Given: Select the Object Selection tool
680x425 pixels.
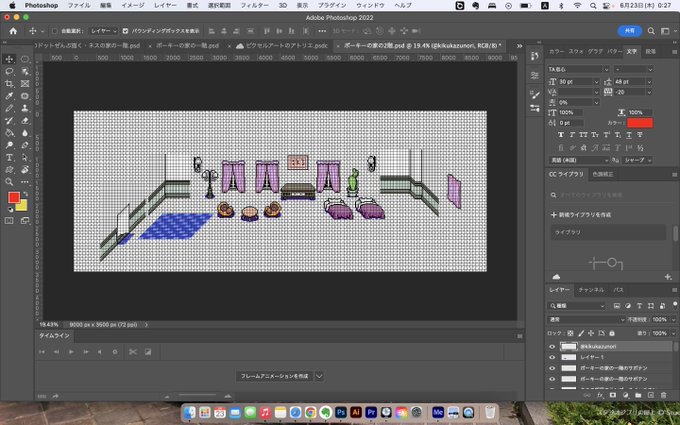Looking at the screenshot, I should pyautogui.click(x=25, y=71).
